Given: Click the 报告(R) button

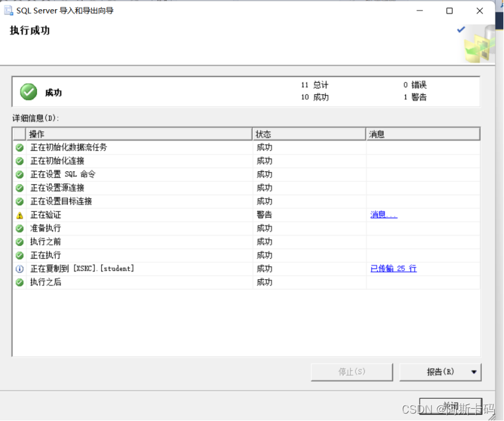Looking at the screenshot, I should point(441,372).
